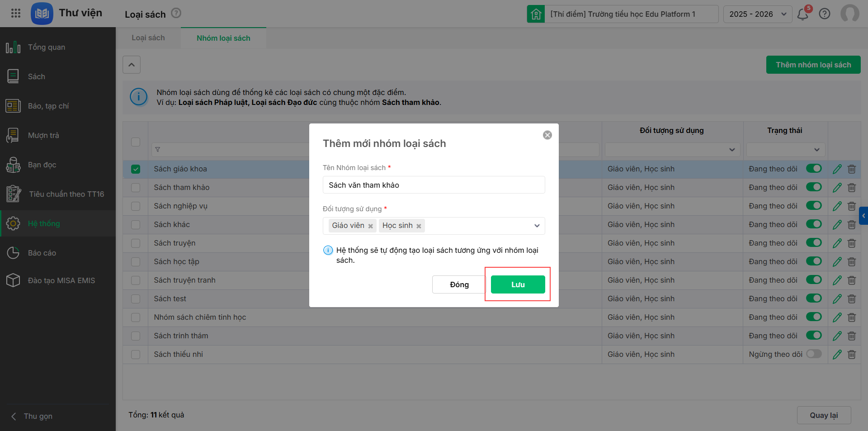The width and height of the screenshot is (868, 431).
Task: Open Mượn trả in the sidebar
Action: tap(43, 135)
